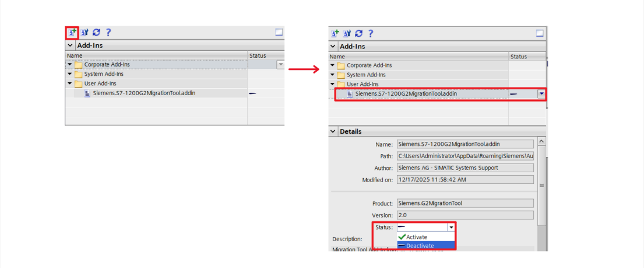Click window float icon in right panel toolbar
Image resolution: width=644 pixels, height=268 pixels.
[540, 33]
